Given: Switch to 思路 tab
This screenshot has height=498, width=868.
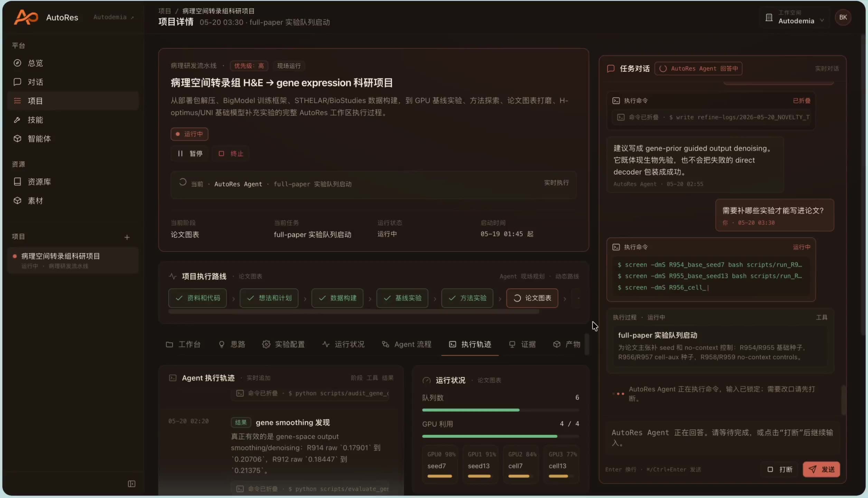Looking at the screenshot, I should pos(232,344).
